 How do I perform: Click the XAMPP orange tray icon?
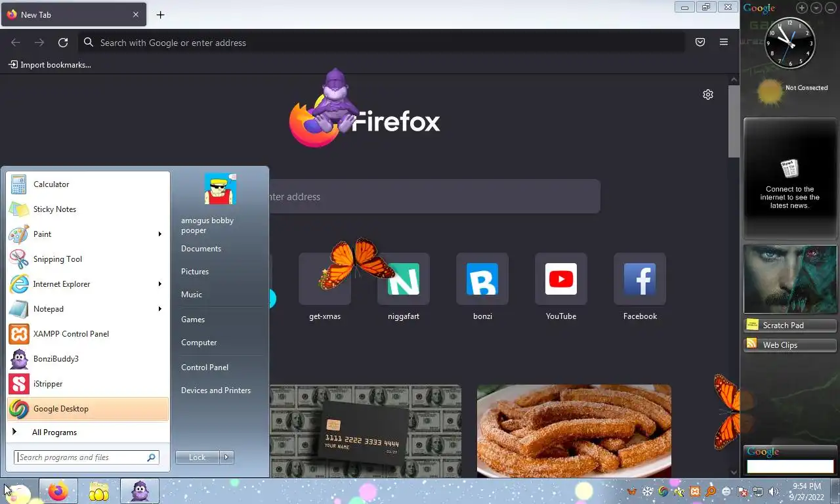click(x=695, y=492)
